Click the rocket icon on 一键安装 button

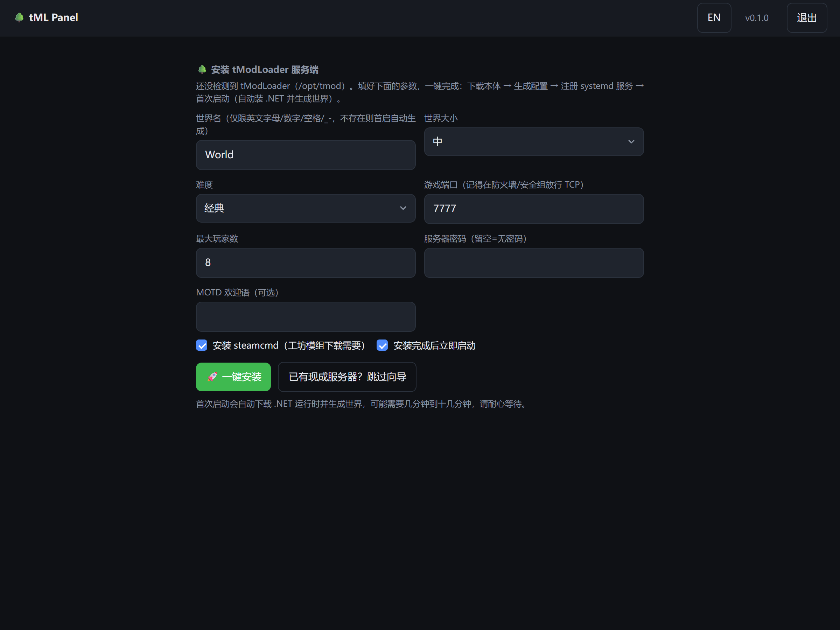click(x=212, y=377)
